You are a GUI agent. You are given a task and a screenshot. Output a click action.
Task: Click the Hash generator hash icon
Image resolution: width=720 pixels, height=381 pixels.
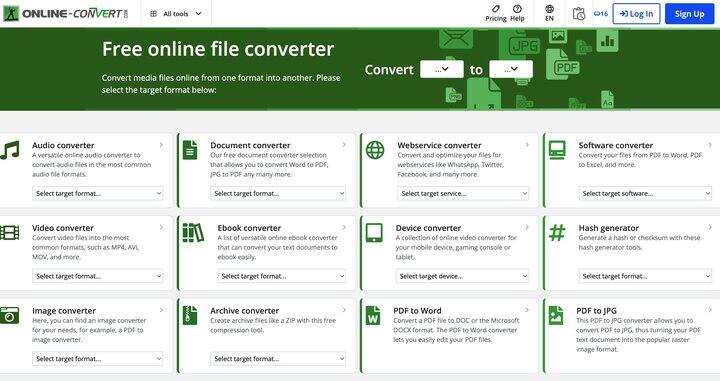[557, 233]
